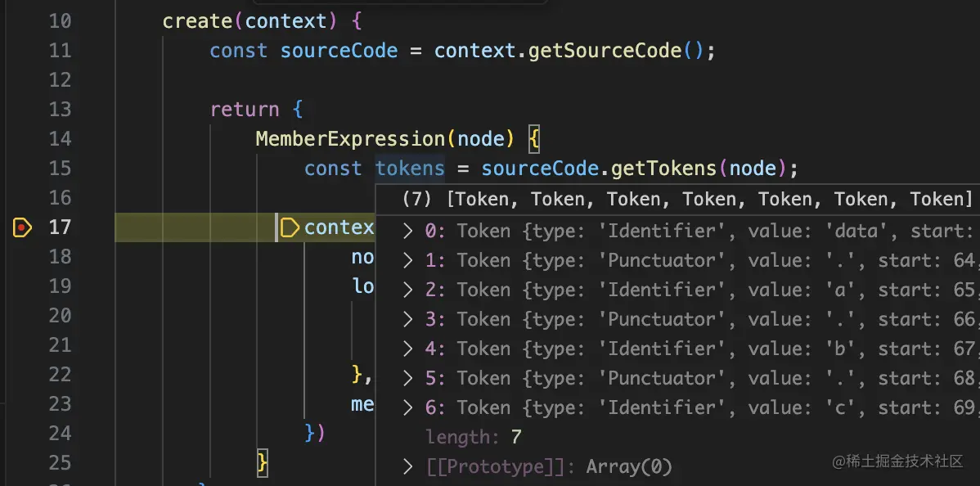980x486 pixels.
Task: Click the breakpoint marker beside line 17
Action: [22, 227]
